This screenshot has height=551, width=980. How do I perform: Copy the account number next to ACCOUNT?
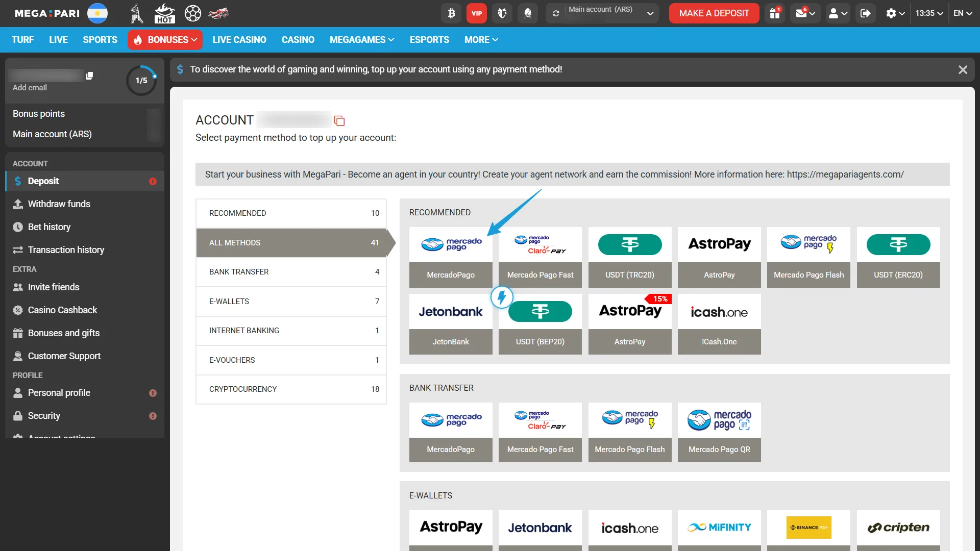(x=339, y=121)
